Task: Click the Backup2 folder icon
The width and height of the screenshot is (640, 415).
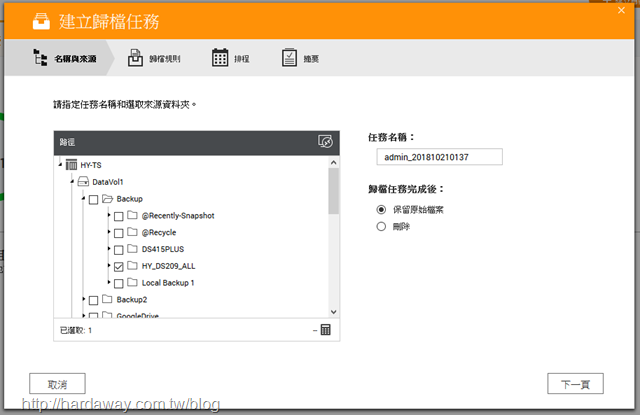Action: click(107, 299)
